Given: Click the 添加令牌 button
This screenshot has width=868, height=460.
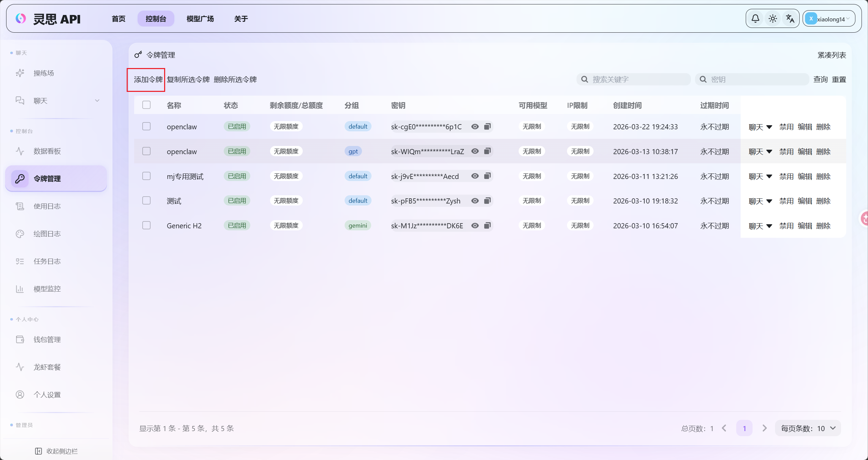Looking at the screenshot, I should (148, 80).
